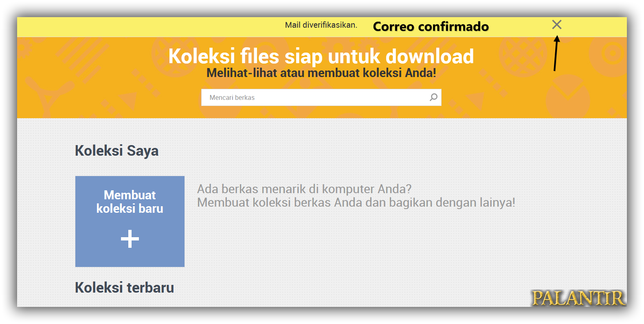
Task: Click the Ada berkas menarik di komputer Anda text
Action: pyautogui.click(x=304, y=189)
